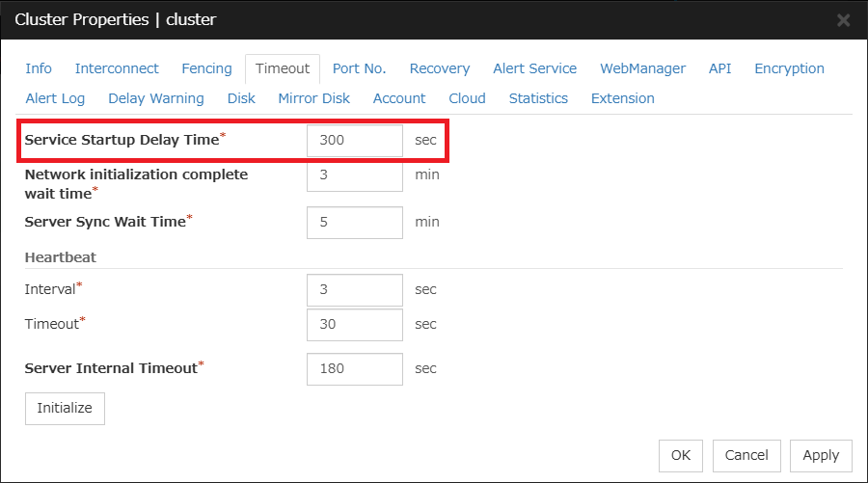The height and width of the screenshot is (483, 868).
Task: Open the Fencing tab
Action: (x=206, y=68)
